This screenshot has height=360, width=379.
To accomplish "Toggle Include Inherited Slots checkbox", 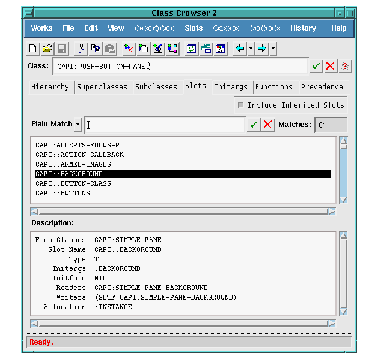I will click(x=240, y=105).
